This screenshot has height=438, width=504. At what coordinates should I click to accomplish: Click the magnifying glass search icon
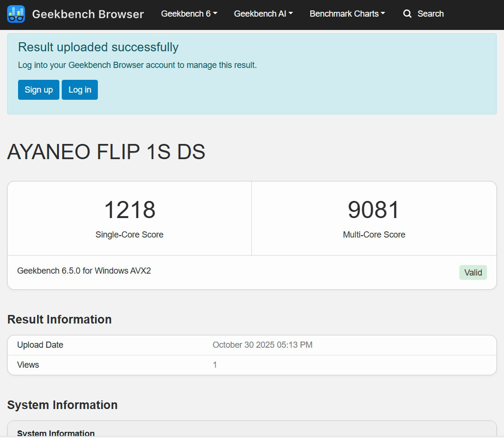(407, 14)
